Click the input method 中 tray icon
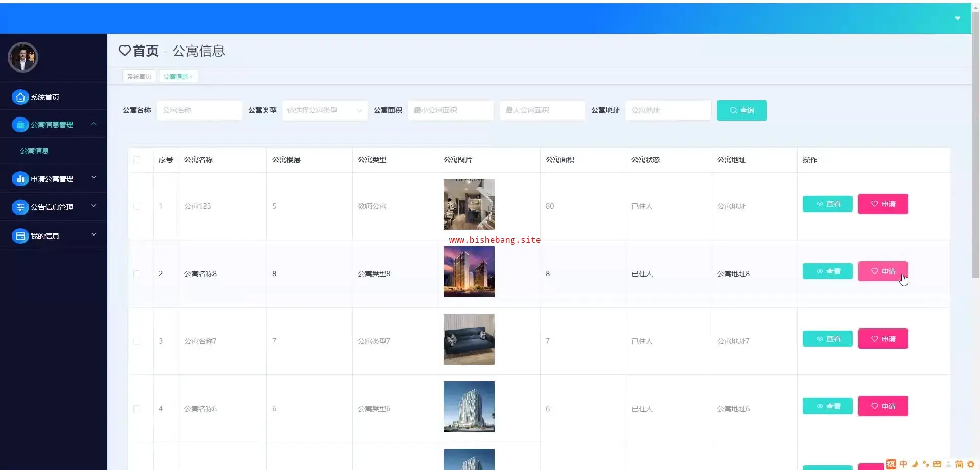Image resolution: width=980 pixels, height=470 pixels. pyautogui.click(x=903, y=464)
